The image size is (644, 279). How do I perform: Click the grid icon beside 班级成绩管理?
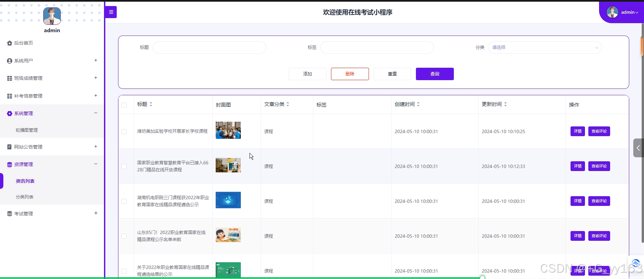click(x=9, y=78)
